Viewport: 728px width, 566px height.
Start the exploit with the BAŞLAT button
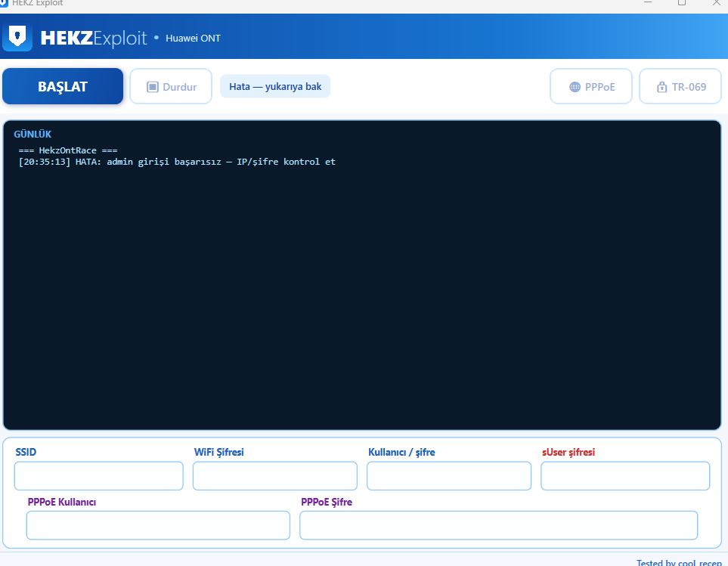63,86
